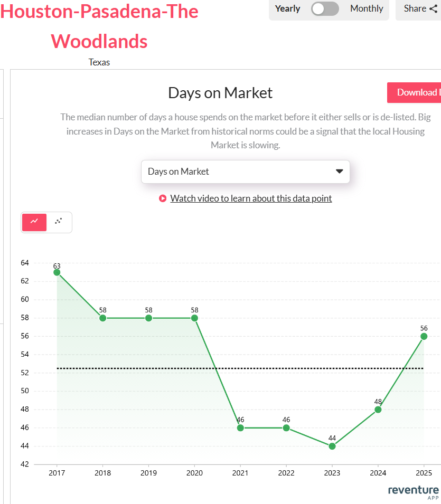Click the 2025 data point showing 56
Screen dimensions: 441x504
(424, 336)
